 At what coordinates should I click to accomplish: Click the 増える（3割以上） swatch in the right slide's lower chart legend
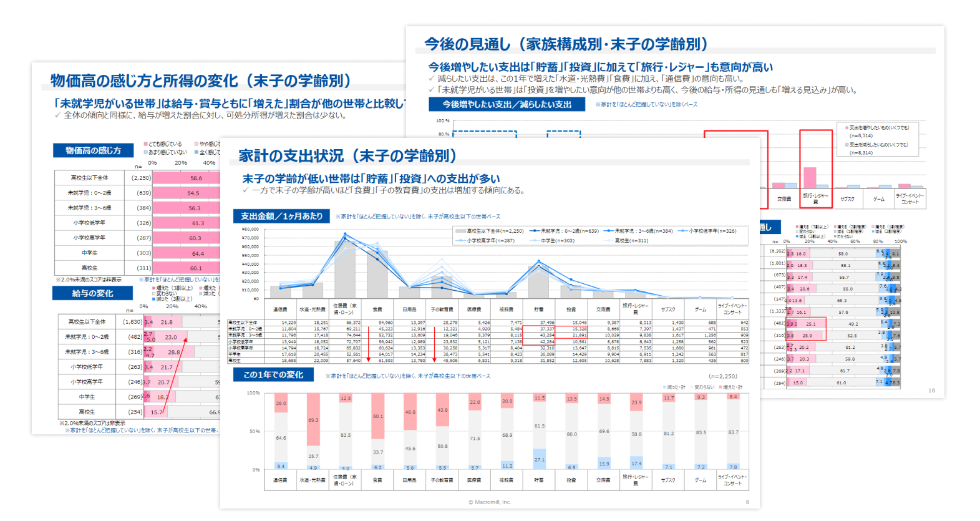(x=797, y=227)
